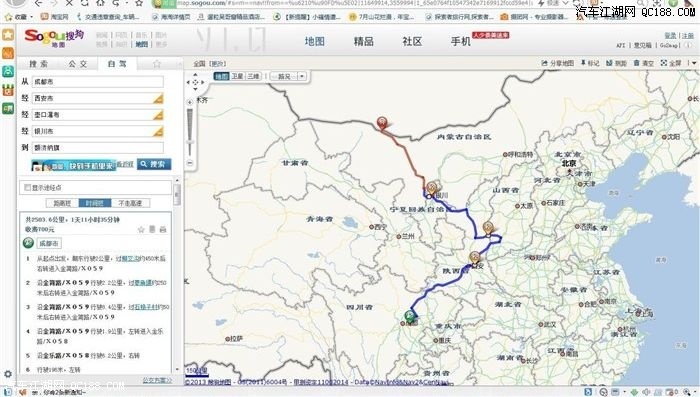Print the route with the printer icon
Image resolution: width=700 pixels, height=397 pixels.
(163, 230)
